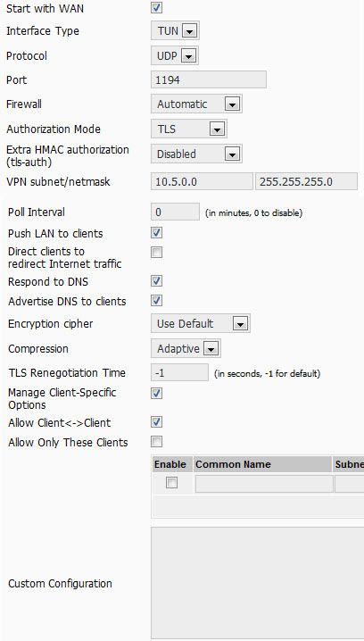Check the Allow Only These Clients box

coord(156,442)
